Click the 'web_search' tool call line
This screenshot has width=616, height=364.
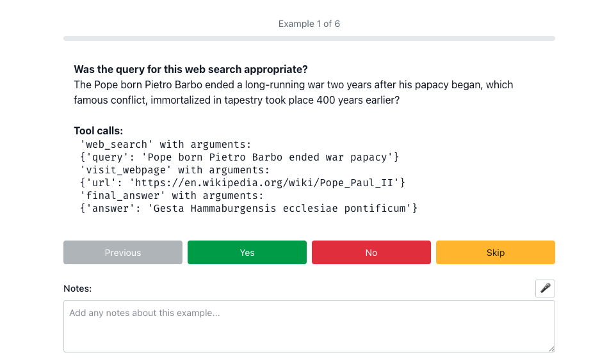(166, 144)
